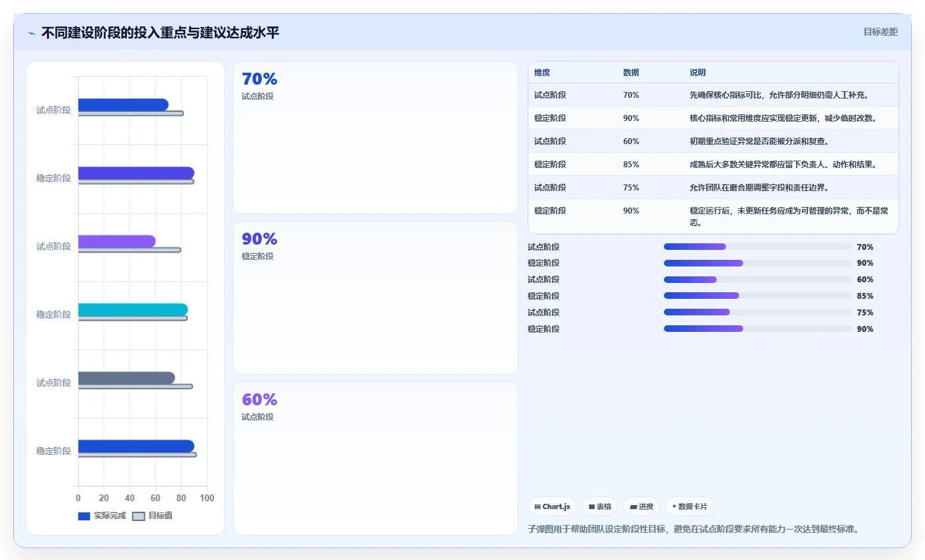Click the 75% value in the table
This screenshot has height=560, width=925.
tap(631, 188)
